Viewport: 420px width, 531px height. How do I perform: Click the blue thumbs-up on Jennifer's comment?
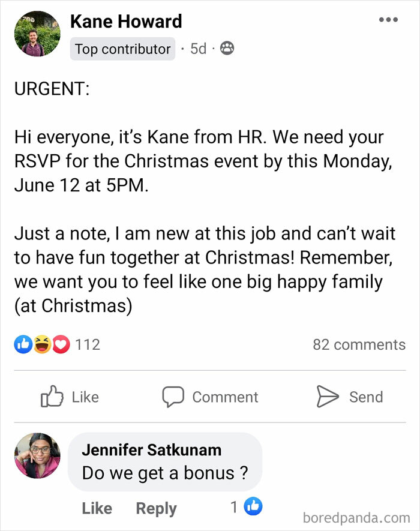(254, 508)
